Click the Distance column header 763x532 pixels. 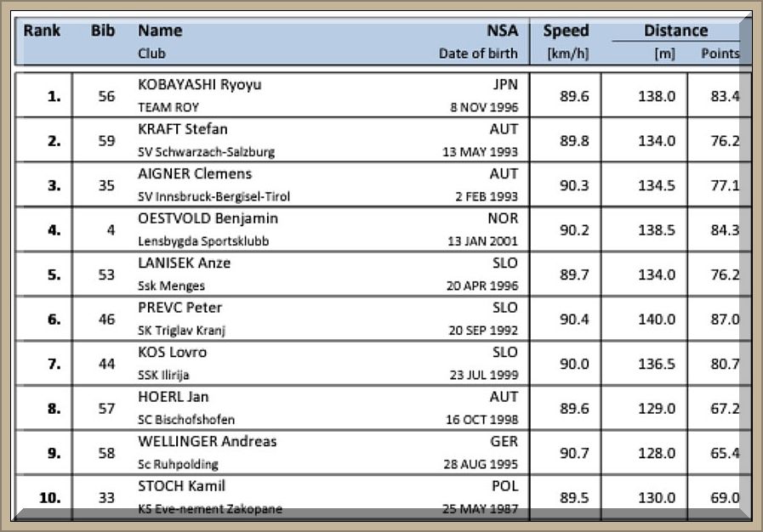[675, 31]
